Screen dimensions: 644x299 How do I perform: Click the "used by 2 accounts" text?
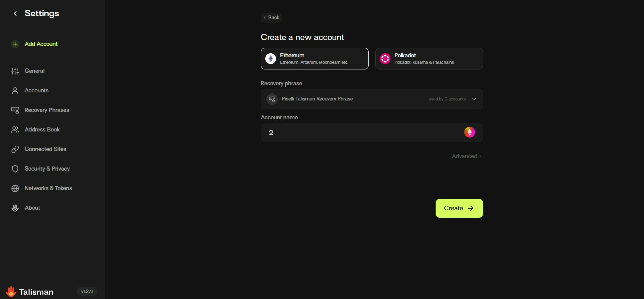(x=447, y=99)
